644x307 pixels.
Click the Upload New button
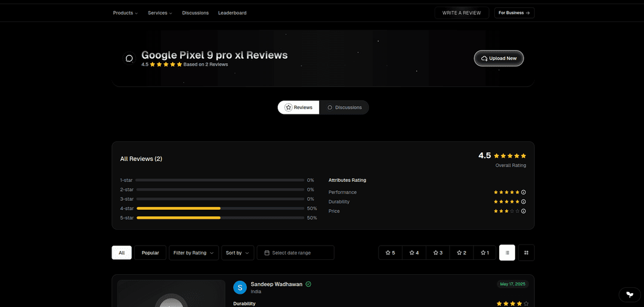(x=499, y=58)
